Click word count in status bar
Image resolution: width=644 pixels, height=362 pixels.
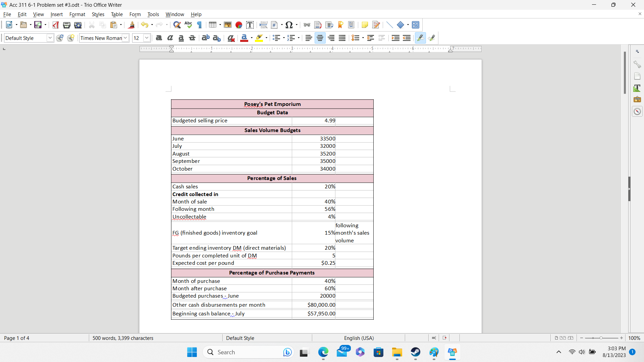click(x=123, y=338)
